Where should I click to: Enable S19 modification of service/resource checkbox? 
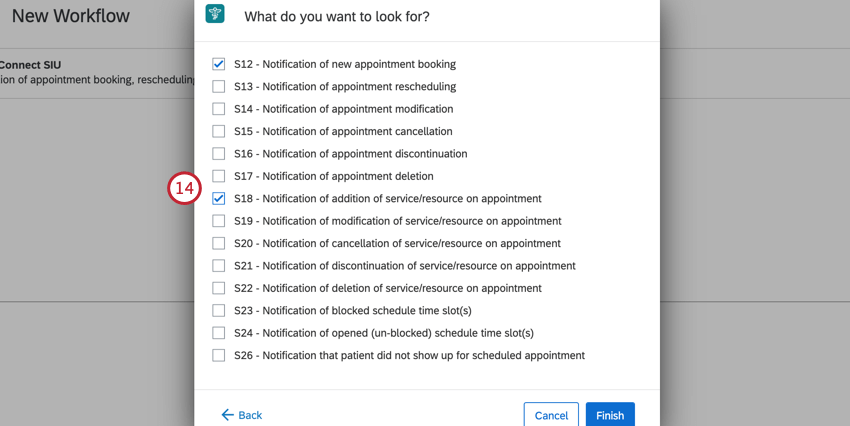coord(218,221)
